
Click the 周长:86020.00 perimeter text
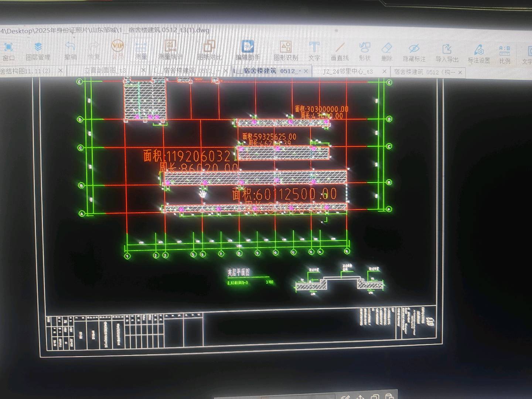199,168
